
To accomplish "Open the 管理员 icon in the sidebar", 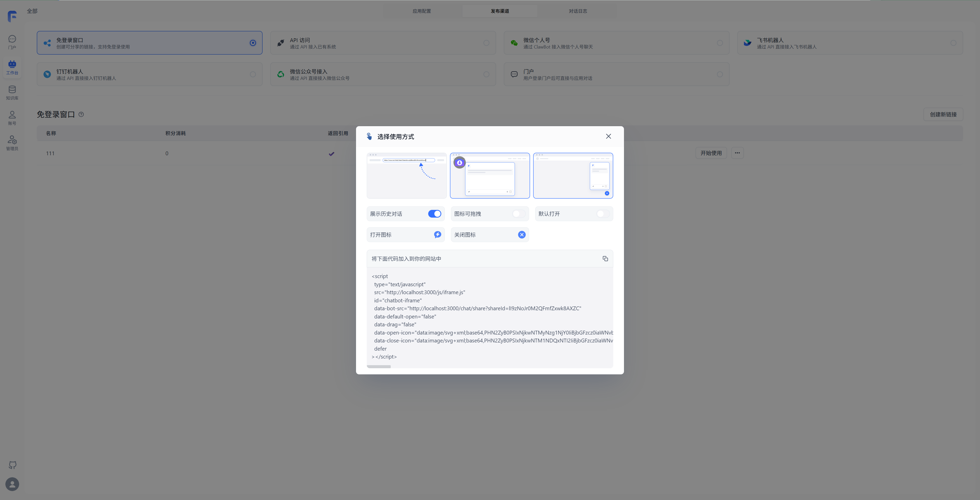I will pyautogui.click(x=12, y=140).
